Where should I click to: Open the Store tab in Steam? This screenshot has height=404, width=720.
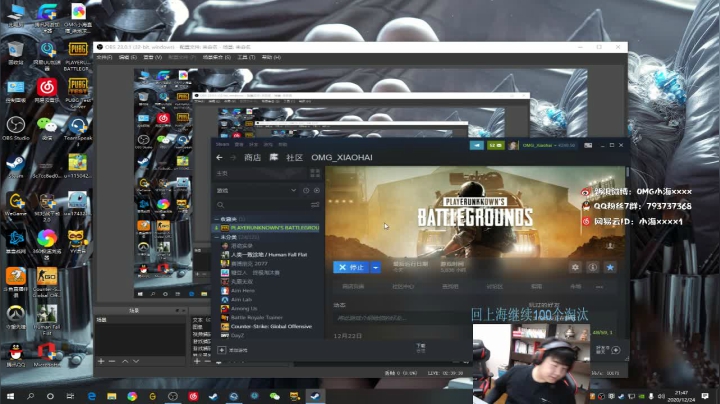tap(253, 157)
